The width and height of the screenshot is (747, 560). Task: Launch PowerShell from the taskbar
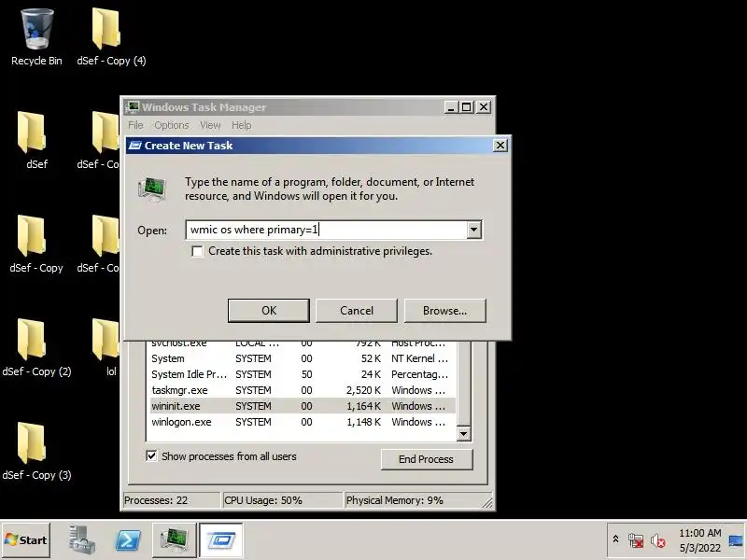128,540
